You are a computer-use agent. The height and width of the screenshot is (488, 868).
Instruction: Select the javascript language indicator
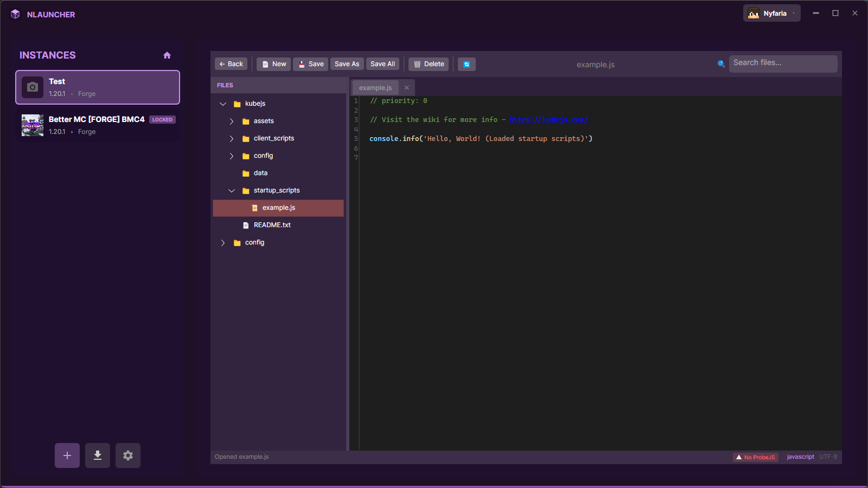tap(800, 457)
